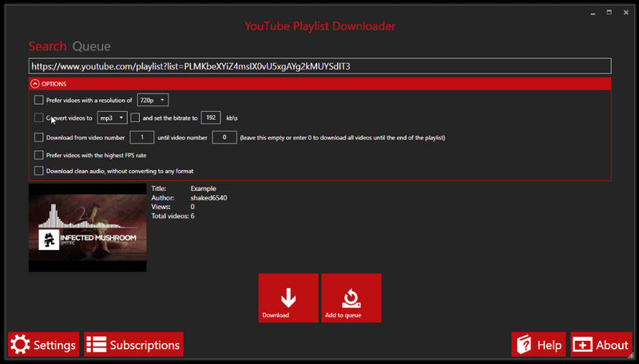Switch to the Queue tab
This screenshot has width=639, height=364.
click(91, 46)
